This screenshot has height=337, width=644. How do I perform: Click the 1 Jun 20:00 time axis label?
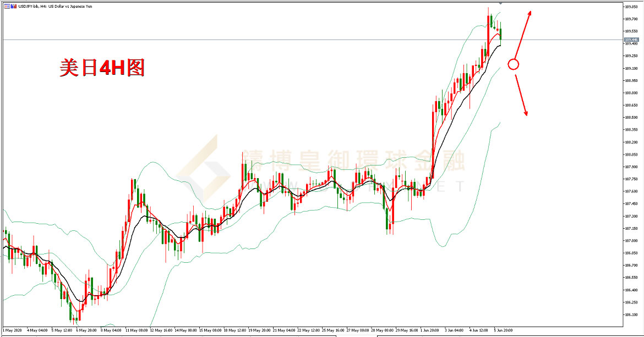point(430,331)
